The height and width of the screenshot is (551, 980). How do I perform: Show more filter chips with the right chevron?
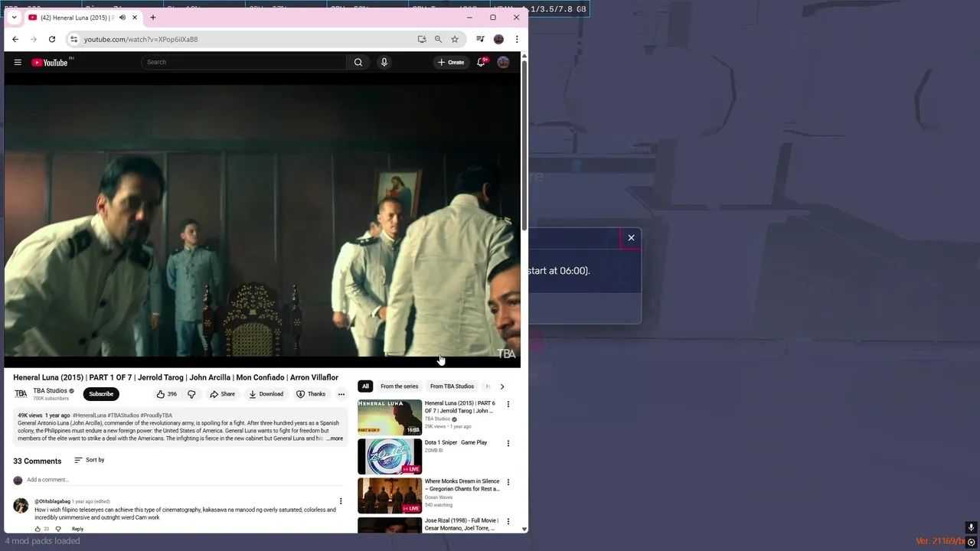(x=502, y=386)
